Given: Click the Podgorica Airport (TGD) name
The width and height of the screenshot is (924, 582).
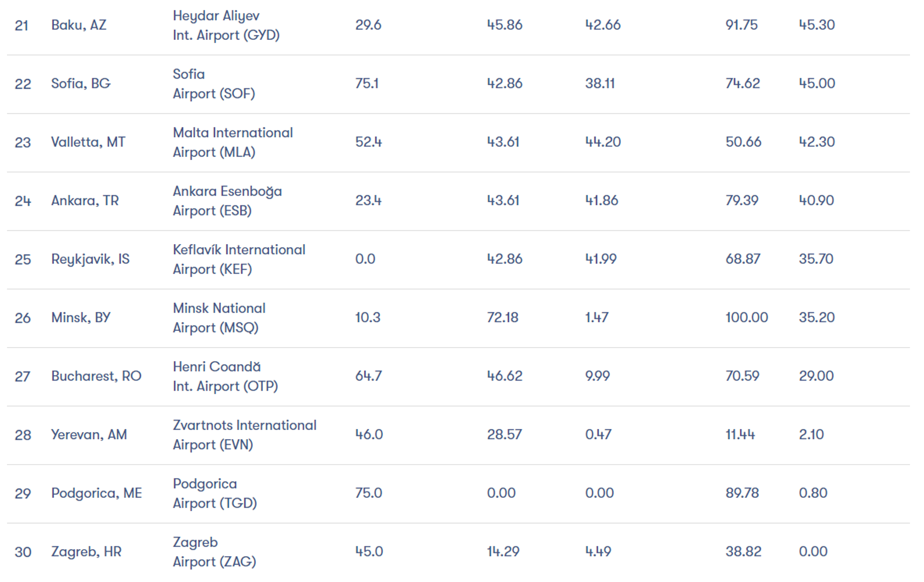Looking at the screenshot, I should click(215, 493).
